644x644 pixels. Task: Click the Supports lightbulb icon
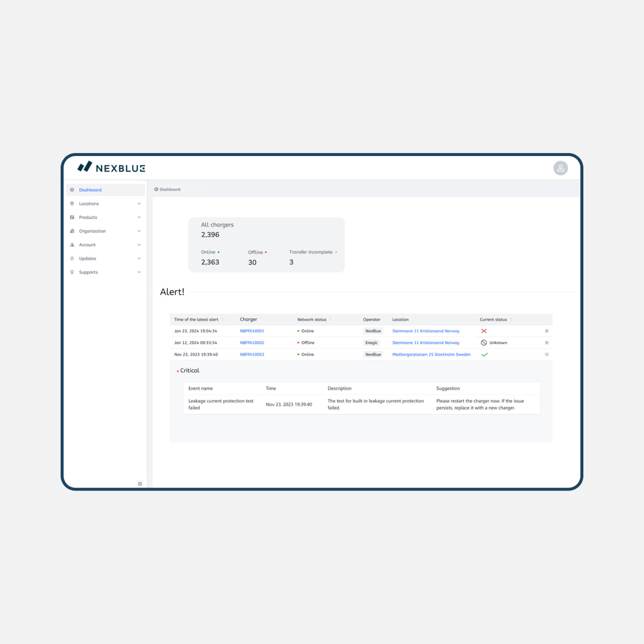click(x=72, y=272)
